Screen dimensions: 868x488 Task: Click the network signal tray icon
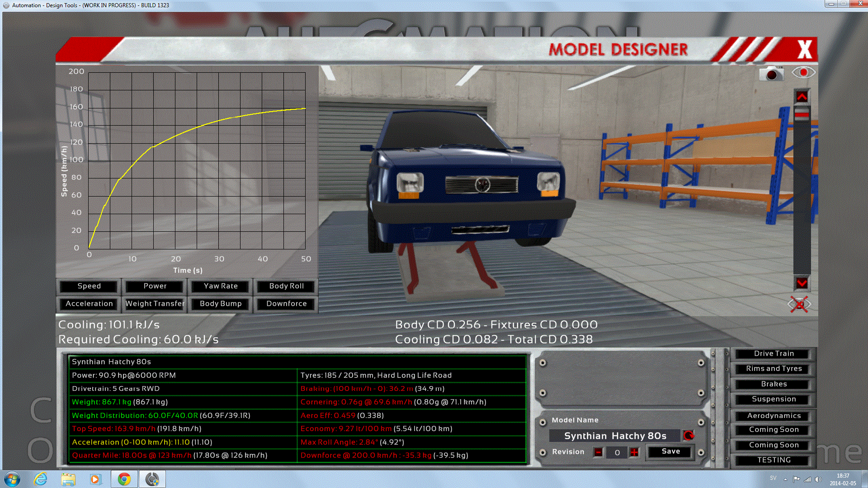click(x=807, y=479)
